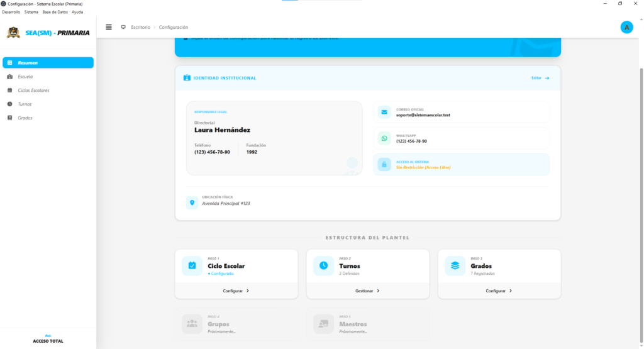Click the lock icon for system access

[384, 165]
